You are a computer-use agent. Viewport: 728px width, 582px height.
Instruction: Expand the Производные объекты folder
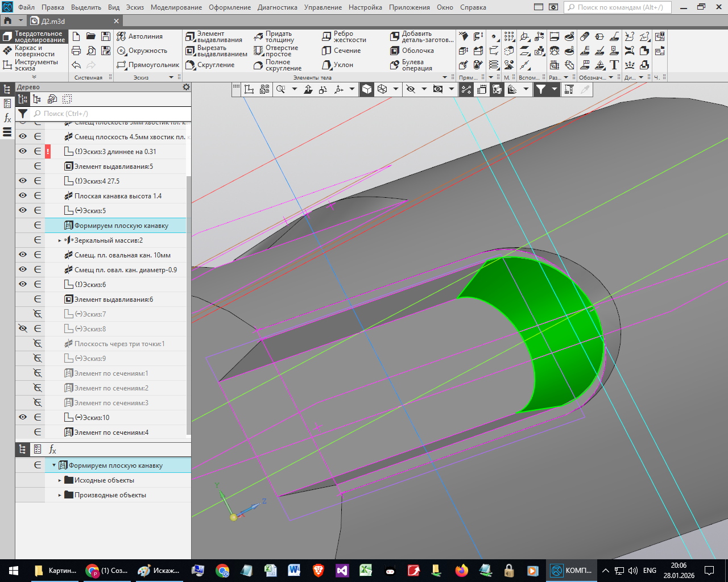point(60,495)
